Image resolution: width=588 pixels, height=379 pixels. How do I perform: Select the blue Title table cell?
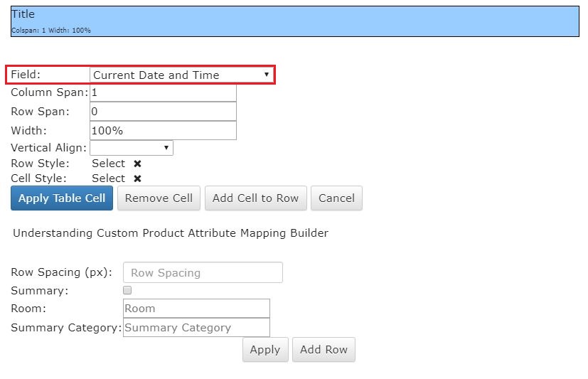coord(295,21)
